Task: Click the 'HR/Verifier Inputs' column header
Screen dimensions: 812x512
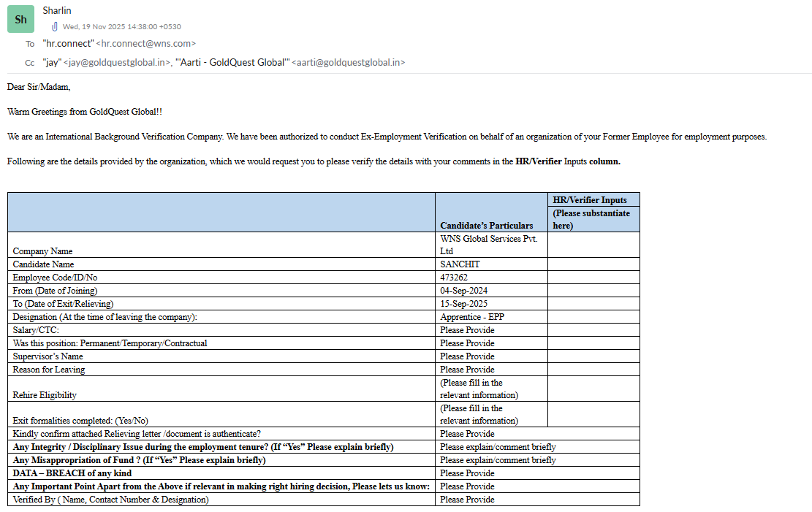Action: [x=590, y=200]
